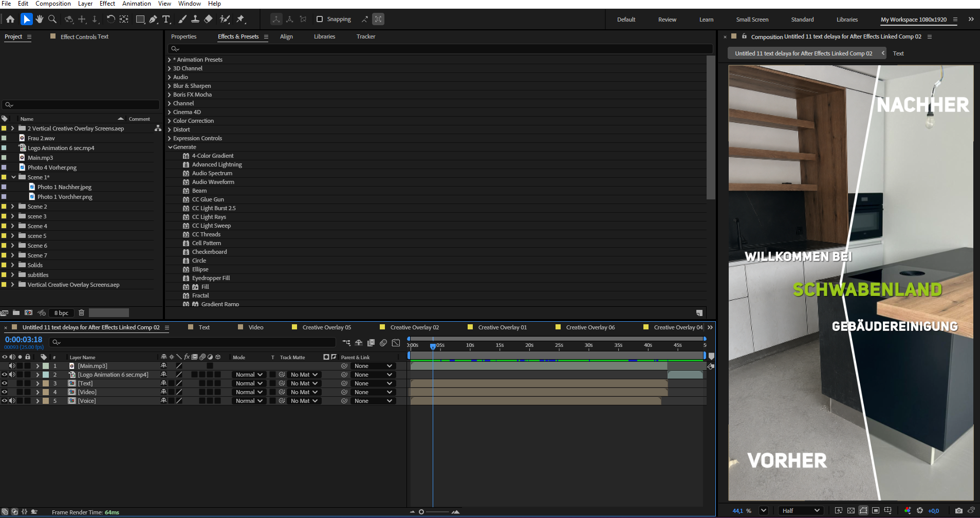Screen dimensions: 980x518
Task: Select the Eraser tool
Action: 208,19
